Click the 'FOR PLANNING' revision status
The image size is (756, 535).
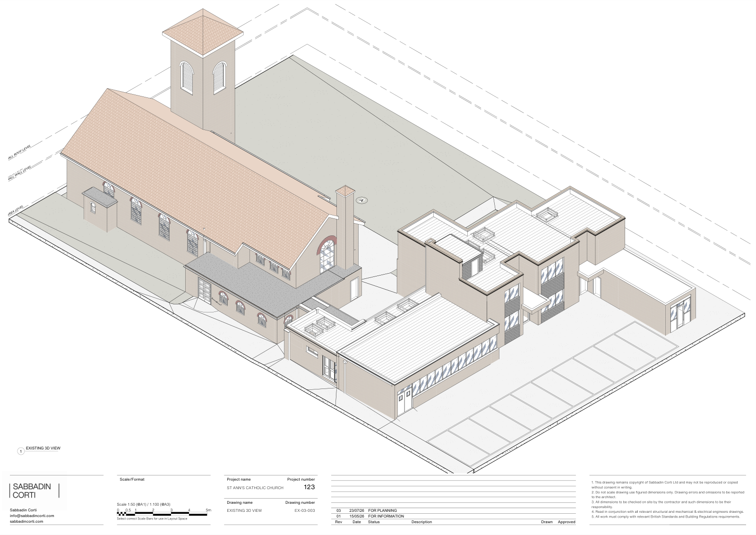(383, 510)
